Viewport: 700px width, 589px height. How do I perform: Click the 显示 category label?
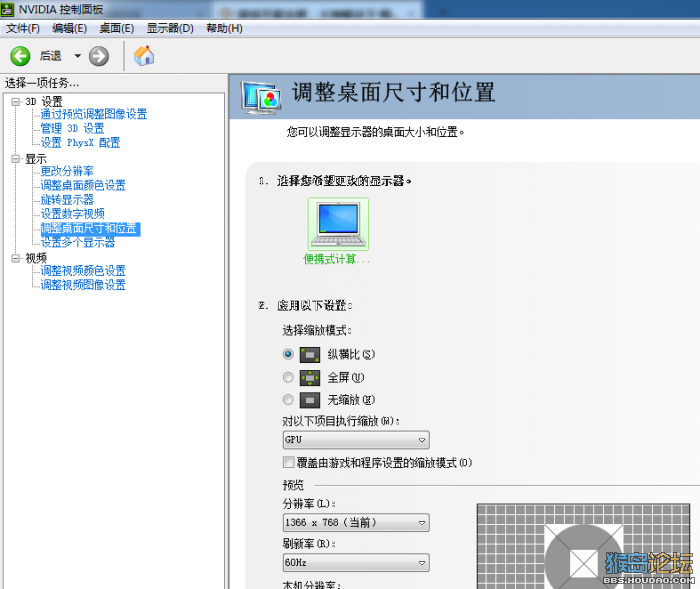36,159
